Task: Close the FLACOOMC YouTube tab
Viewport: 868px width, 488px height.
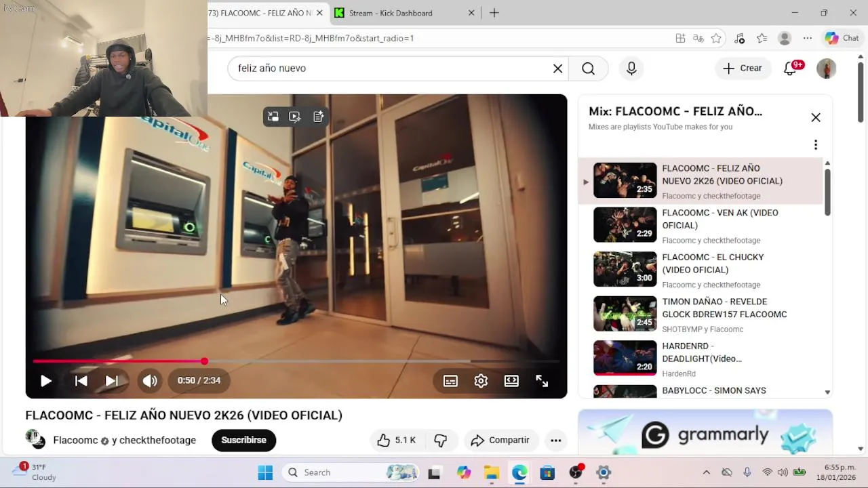Action: click(319, 13)
